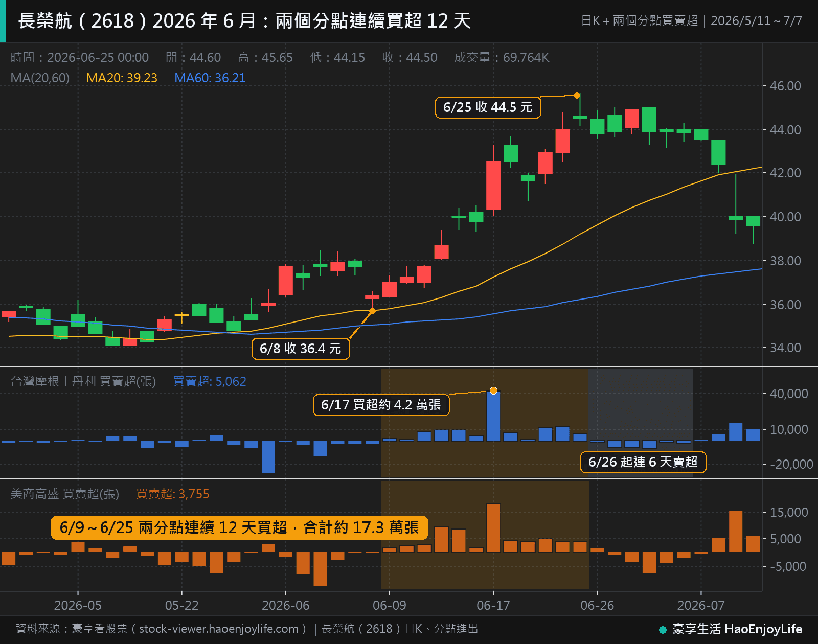Click the 2026-05 date axis label
Viewport: 818px width, 644px height.
(78, 605)
